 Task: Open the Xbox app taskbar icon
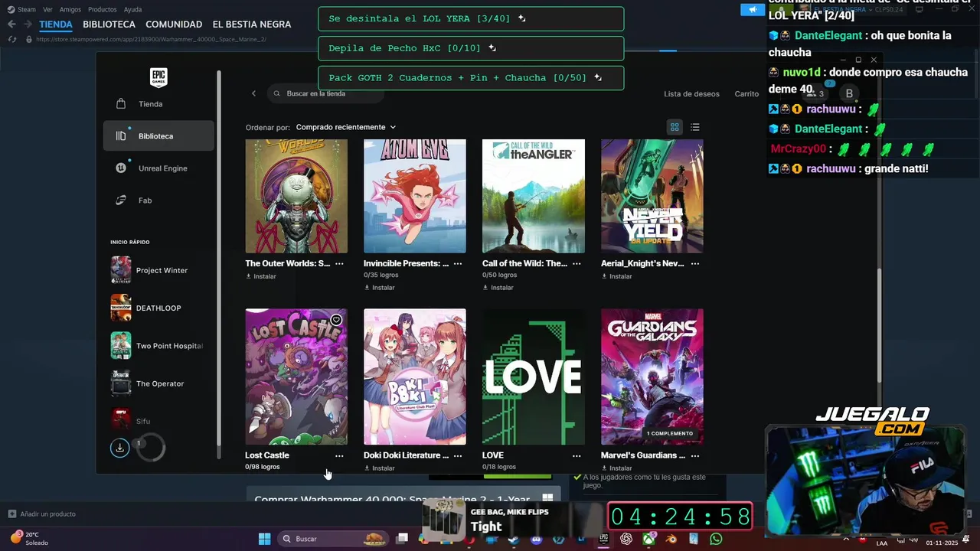tap(649, 539)
